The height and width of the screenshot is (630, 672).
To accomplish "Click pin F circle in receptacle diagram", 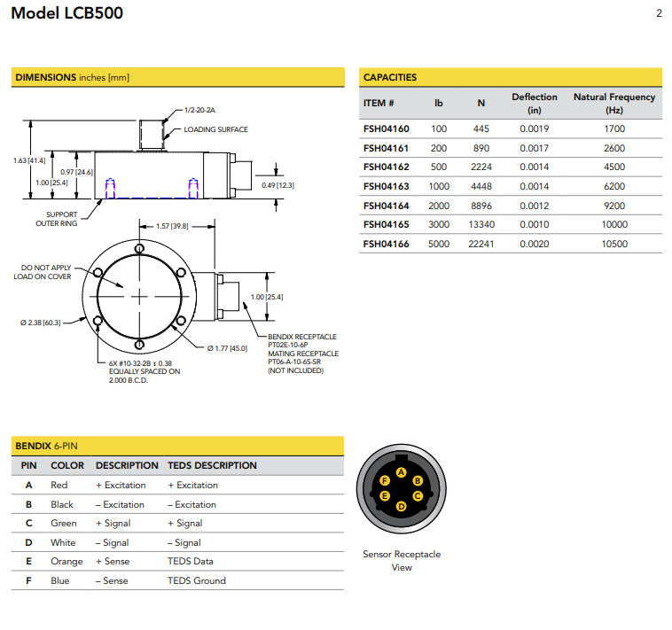I will point(385,480).
